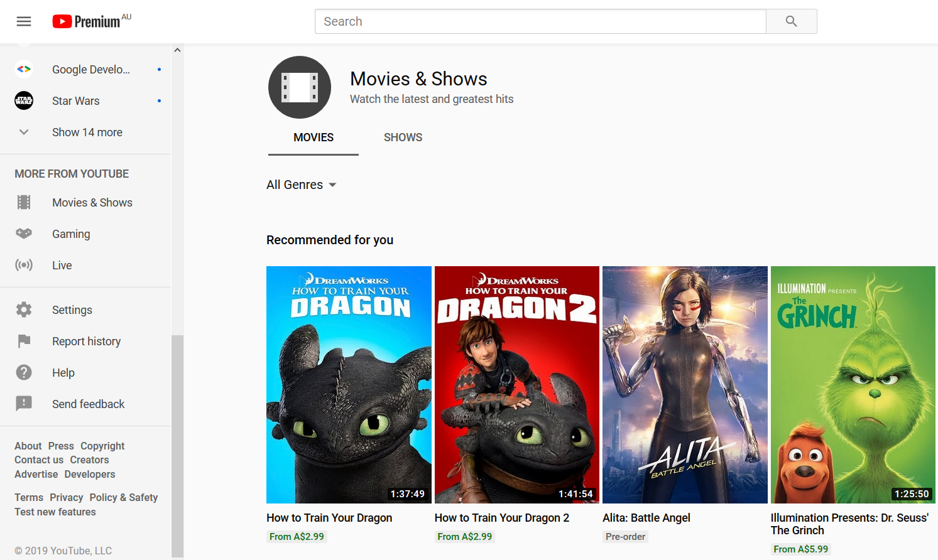Click Alita: Battle Angel title text

tap(646, 517)
